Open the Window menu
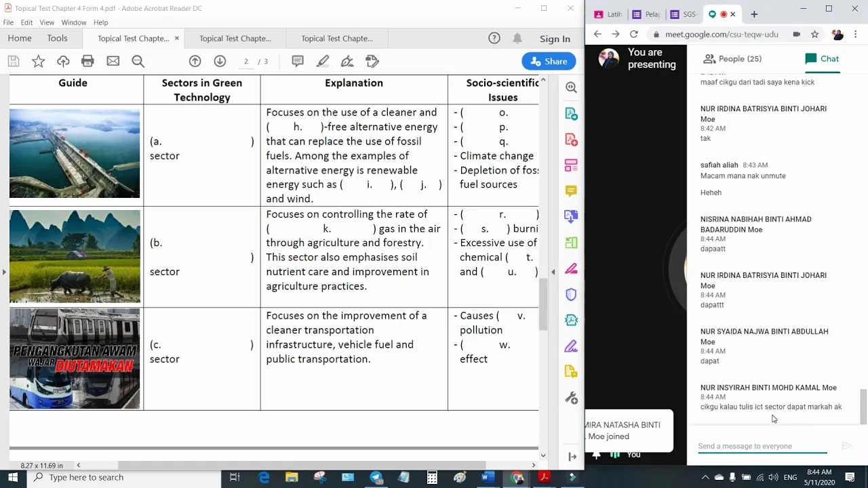 pos(74,22)
